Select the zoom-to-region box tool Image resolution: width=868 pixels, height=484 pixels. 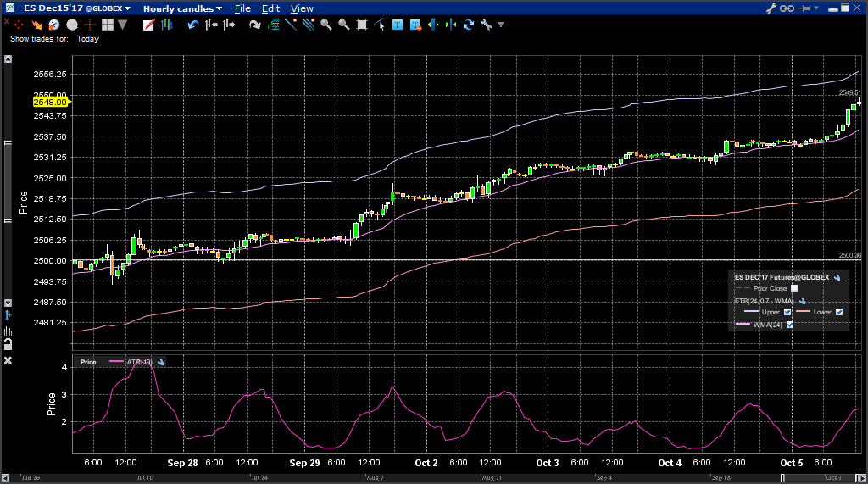coord(361,25)
